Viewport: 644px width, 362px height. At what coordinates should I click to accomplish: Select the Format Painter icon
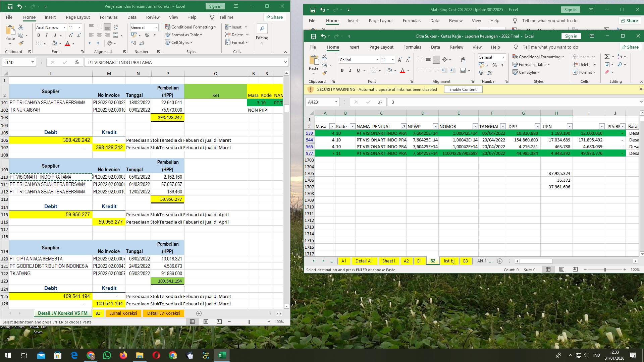coord(324,72)
